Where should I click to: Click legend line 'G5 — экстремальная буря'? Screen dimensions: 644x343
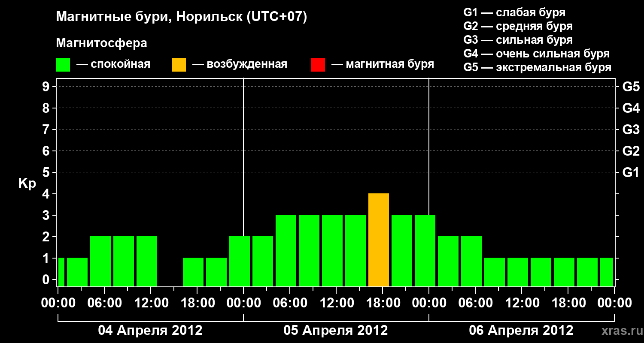pos(537,68)
